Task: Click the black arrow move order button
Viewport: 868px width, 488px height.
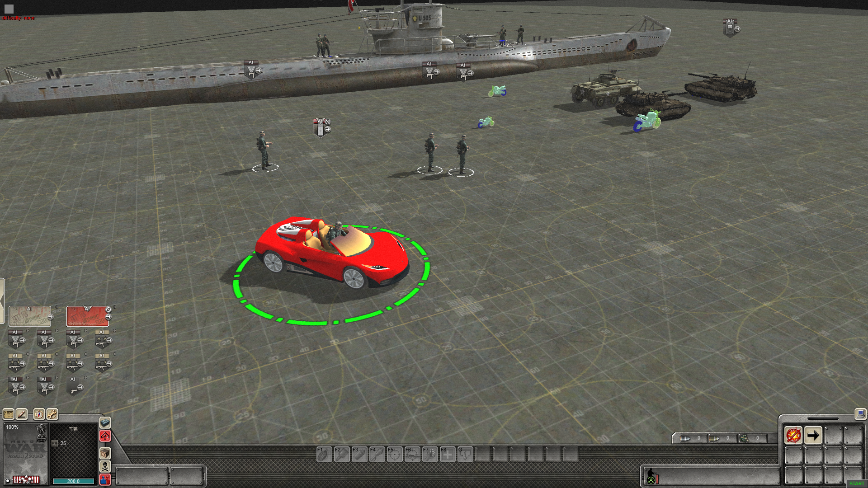Action: [813, 436]
